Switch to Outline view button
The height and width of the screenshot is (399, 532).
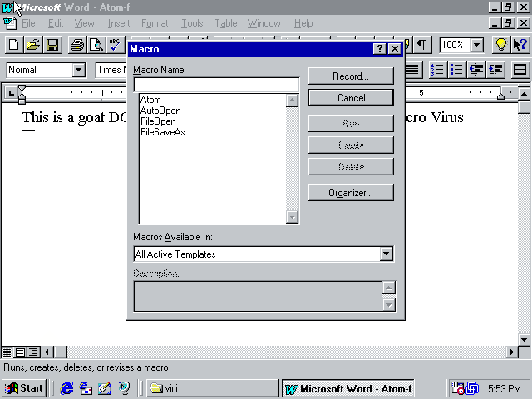[33, 352]
